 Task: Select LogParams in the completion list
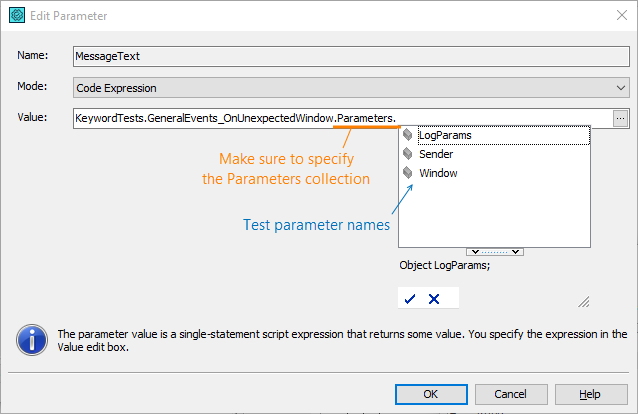pos(446,135)
